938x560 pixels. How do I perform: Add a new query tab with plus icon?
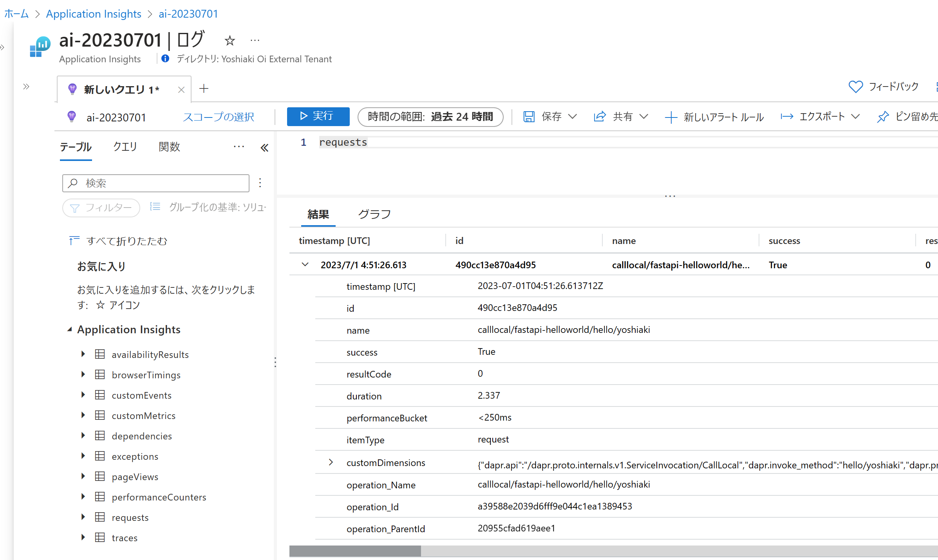click(x=204, y=89)
